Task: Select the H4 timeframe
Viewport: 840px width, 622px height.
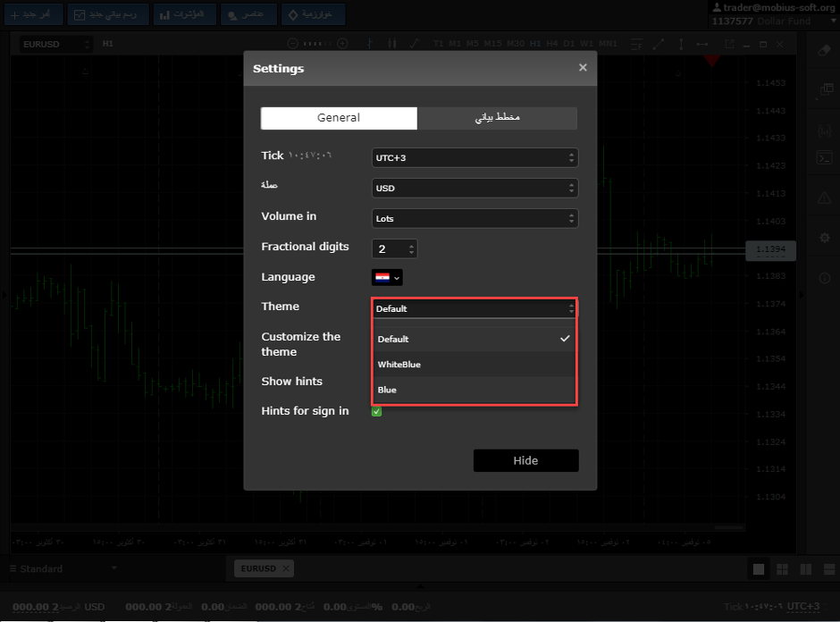Action: 551,44
